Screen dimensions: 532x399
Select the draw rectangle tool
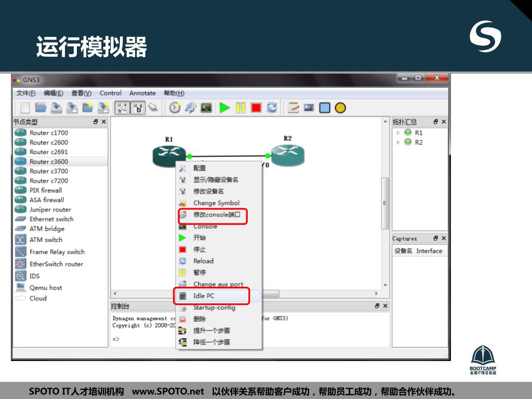pyautogui.click(x=325, y=108)
